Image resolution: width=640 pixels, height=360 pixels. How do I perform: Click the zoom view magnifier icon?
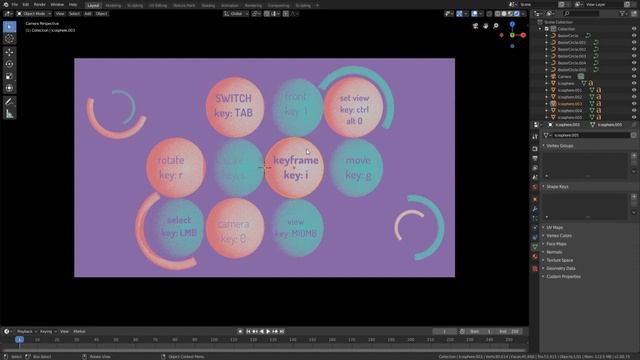tap(496, 26)
